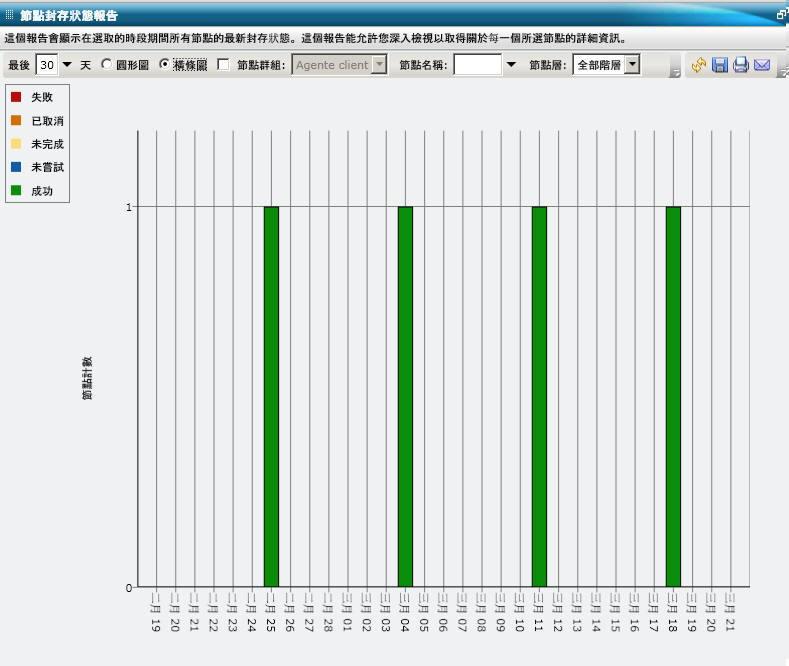
Task: Click the red 失敗 legend swatch
Action: tap(16, 97)
